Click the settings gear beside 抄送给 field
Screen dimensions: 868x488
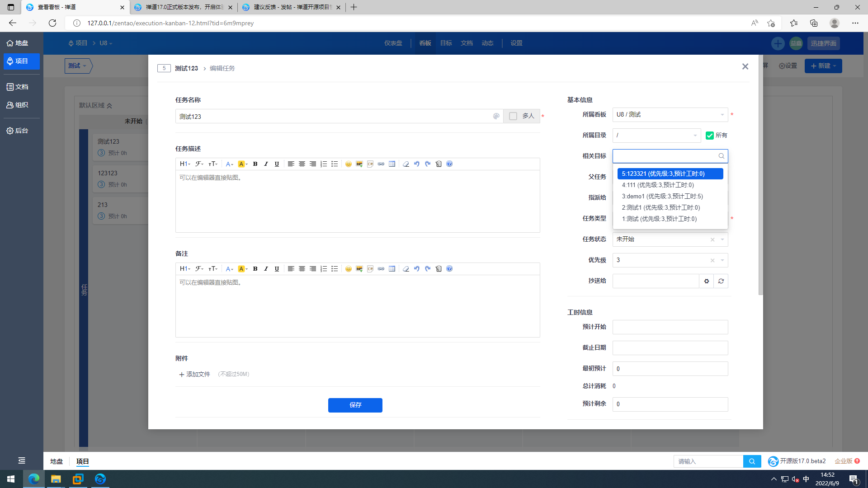tap(707, 281)
